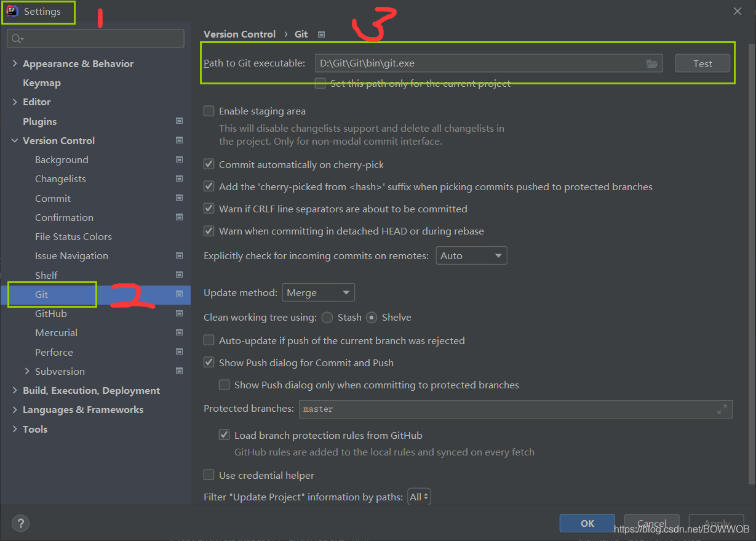Image resolution: width=756 pixels, height=541 pixels.
Task: Click the Path to Git executable field
Action: tap(488, 63)
